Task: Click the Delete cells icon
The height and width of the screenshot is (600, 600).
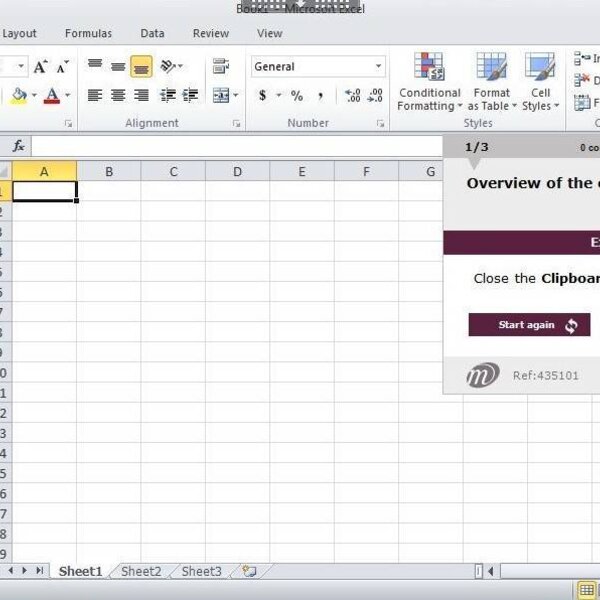Action: [582, 80]
